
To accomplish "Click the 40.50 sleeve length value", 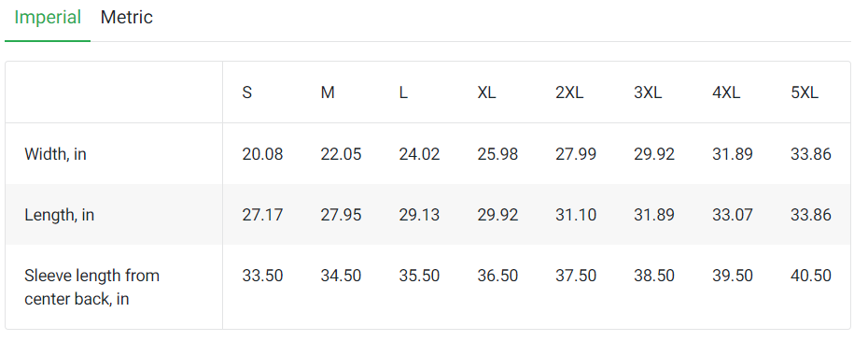I will pos(811,276).
